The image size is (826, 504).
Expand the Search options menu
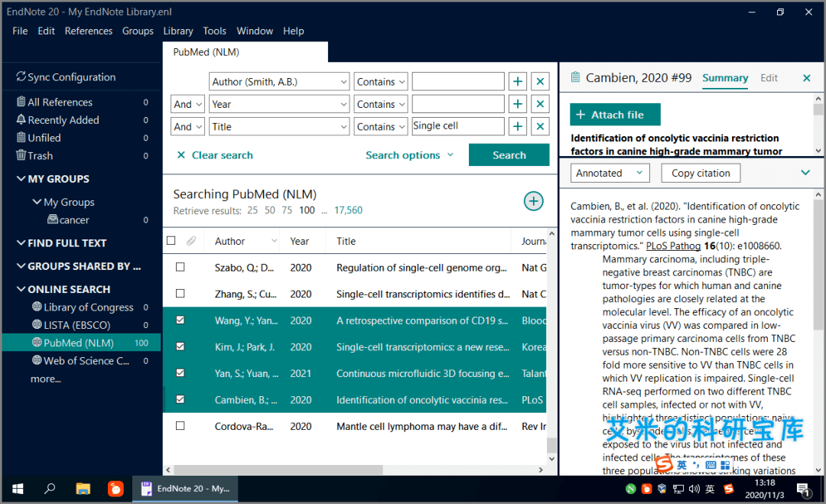409,155
